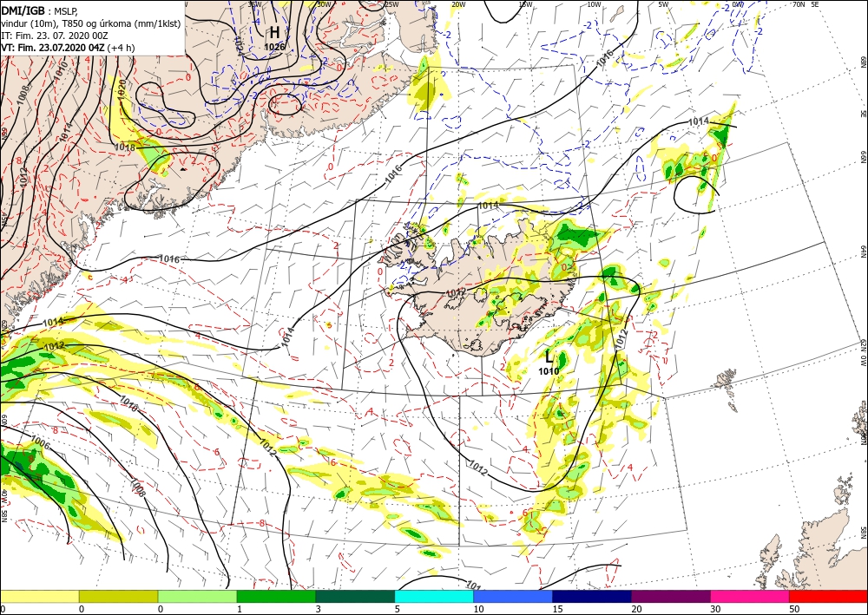This screenshot has height=615, width=868.
Task: Click the '1020' isobar label
Action: click(x=122, y=89)
